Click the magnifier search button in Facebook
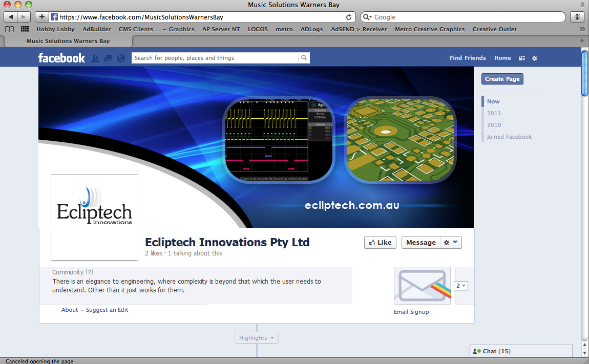 pyautogui.click(x=304, y=57)
